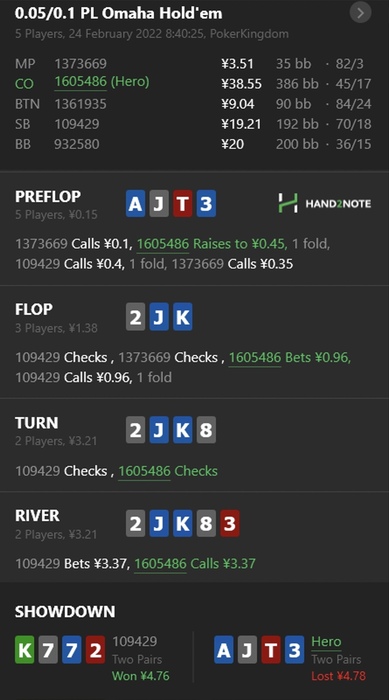The image size is (389, 700).
Task: Select the red 2 card in villain's showdown hand
Action: pyautogui.click(x=96, y=650)
